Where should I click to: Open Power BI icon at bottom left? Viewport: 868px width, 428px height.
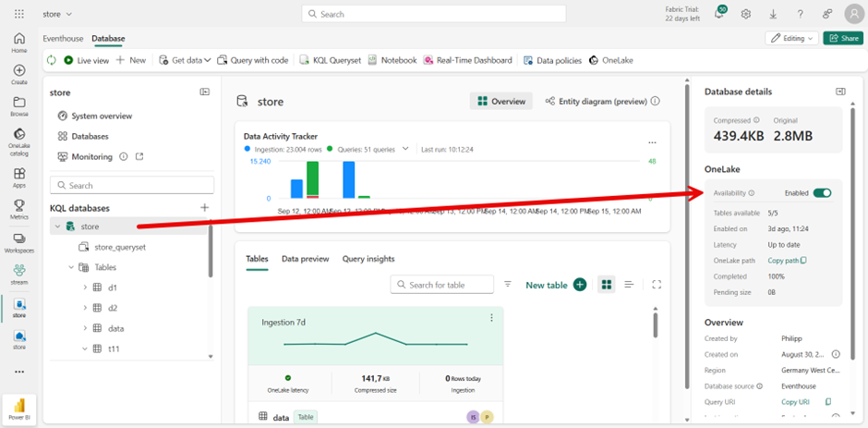tap(18, 407)
